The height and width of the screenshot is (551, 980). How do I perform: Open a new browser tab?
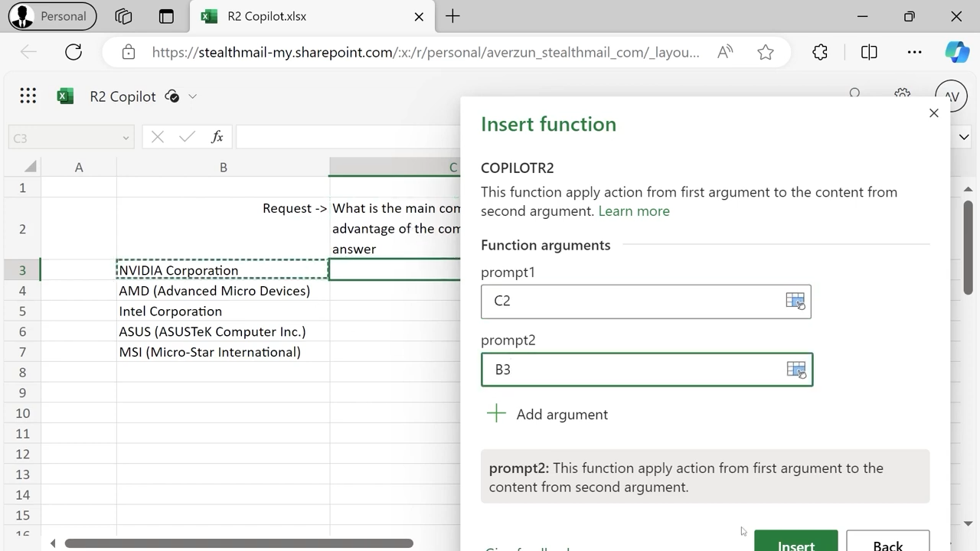click(453, 16)
